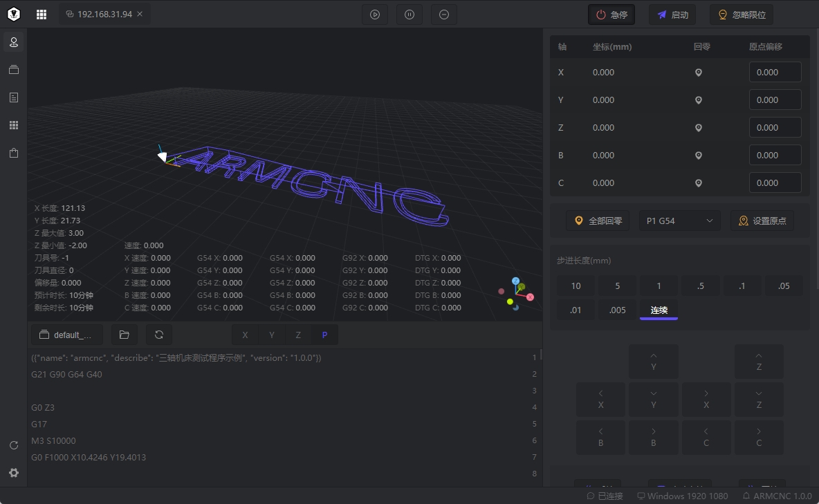Edit Y axis origin offset field
Screen dimensions: 819x504
(x=775, y=100)
